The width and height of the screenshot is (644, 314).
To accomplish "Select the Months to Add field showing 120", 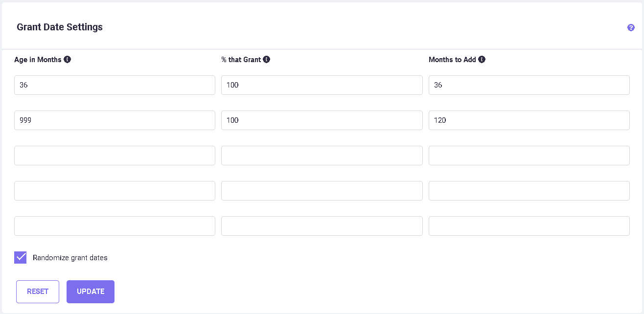I will [x=529, y=120].
